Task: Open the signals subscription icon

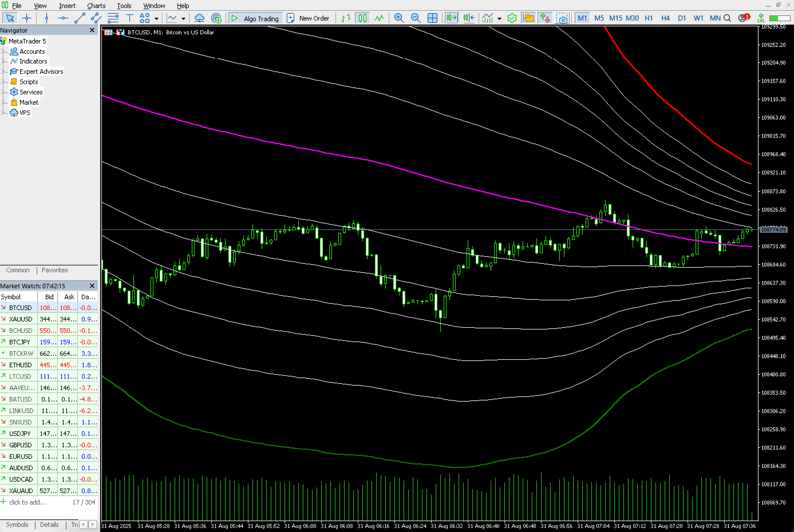Action: click(216, 18)
